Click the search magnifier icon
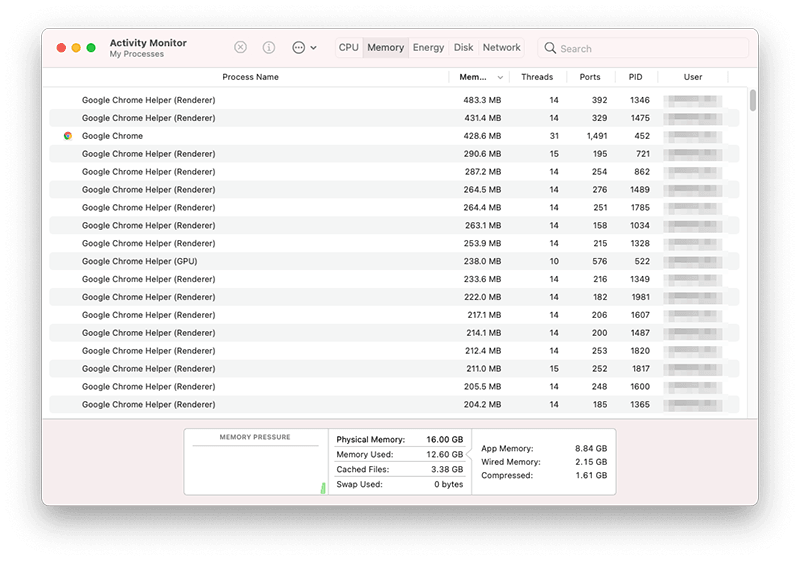Screen dimensions: 800x561 pos(550,48)
